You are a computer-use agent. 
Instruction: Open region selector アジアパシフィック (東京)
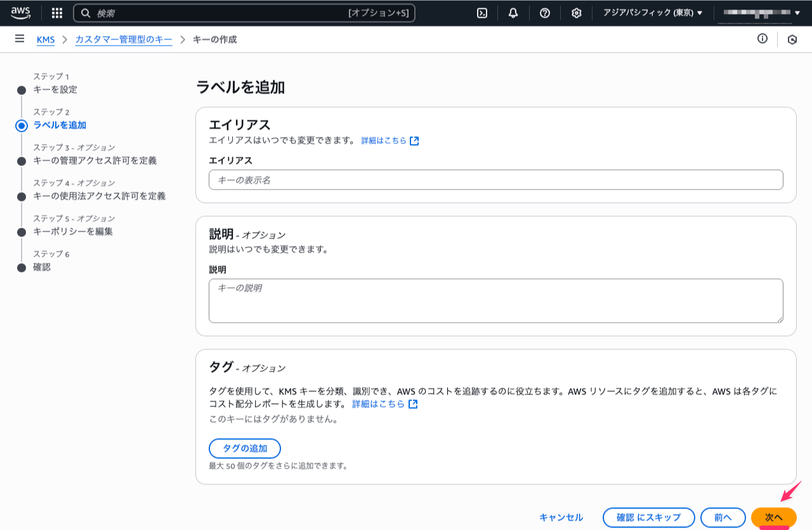(x=653, y=13)
